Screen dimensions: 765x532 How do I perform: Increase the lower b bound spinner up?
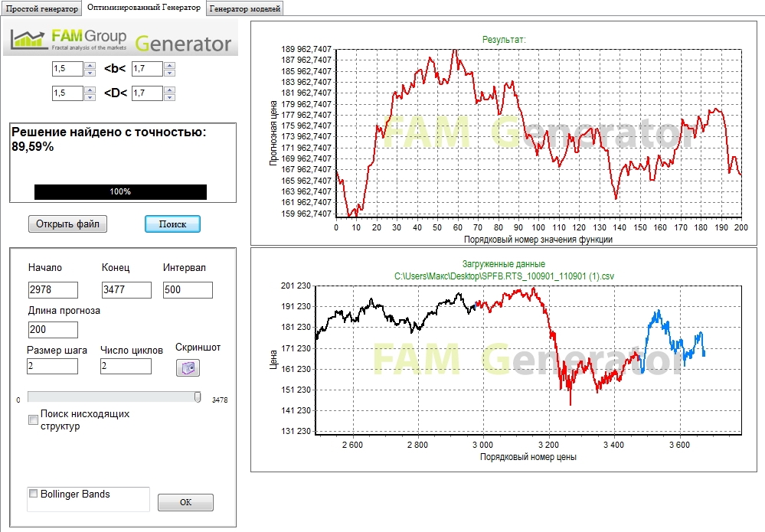point(90,65)
